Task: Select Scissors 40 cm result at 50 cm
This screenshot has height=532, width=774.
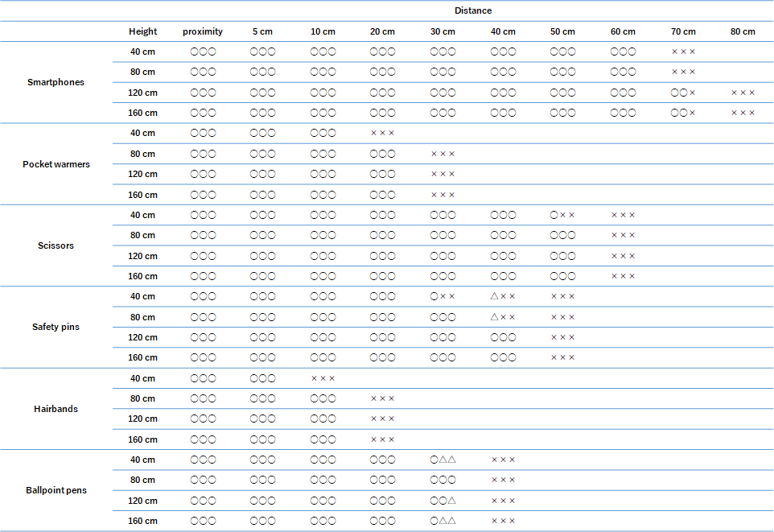Action: click(562, 215)
